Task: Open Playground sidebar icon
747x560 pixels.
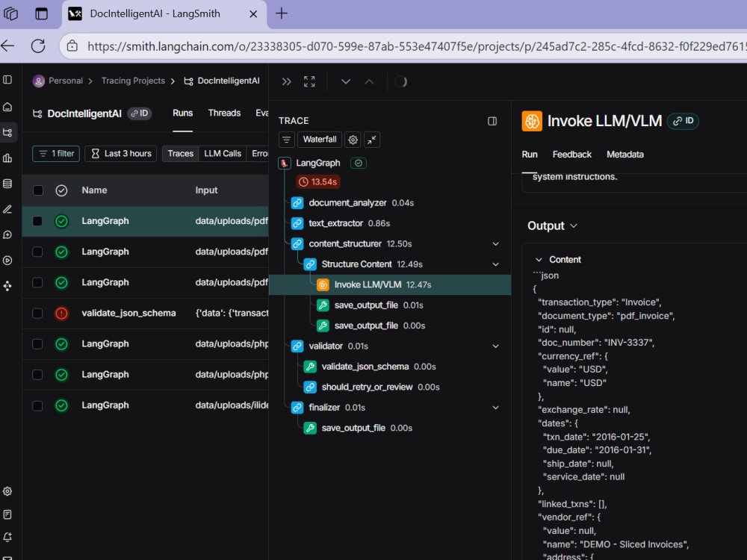Action: click(x=7, y=261)
